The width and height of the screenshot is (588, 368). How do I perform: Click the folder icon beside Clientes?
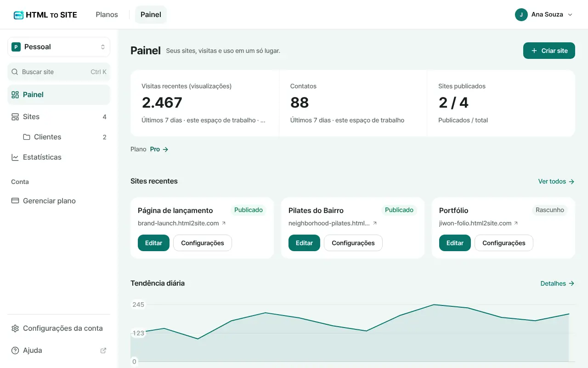pos(27,137)
